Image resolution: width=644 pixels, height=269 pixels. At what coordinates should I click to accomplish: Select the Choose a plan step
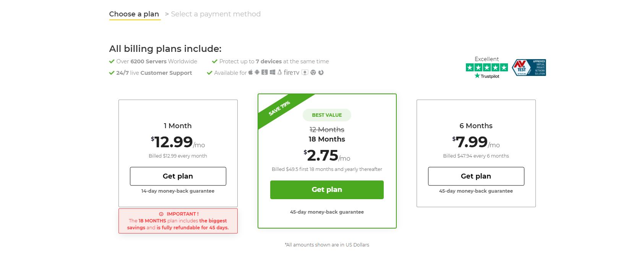[x=134, y=14]
